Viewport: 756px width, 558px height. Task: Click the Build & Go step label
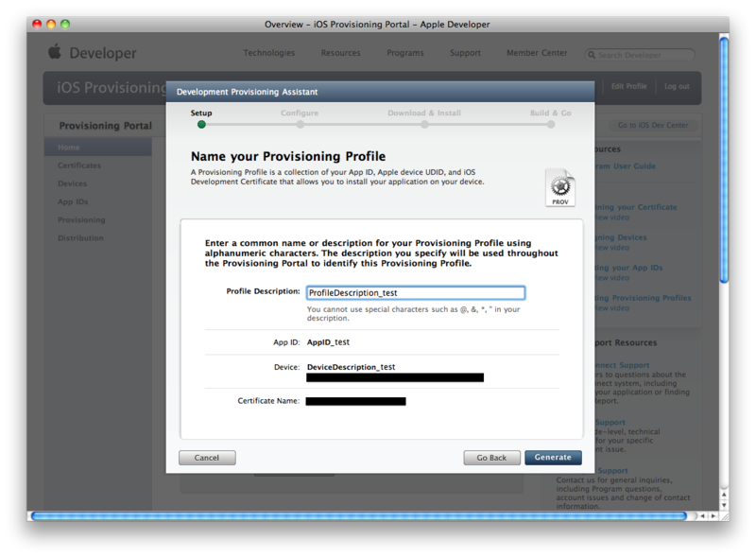pos(551,113)
